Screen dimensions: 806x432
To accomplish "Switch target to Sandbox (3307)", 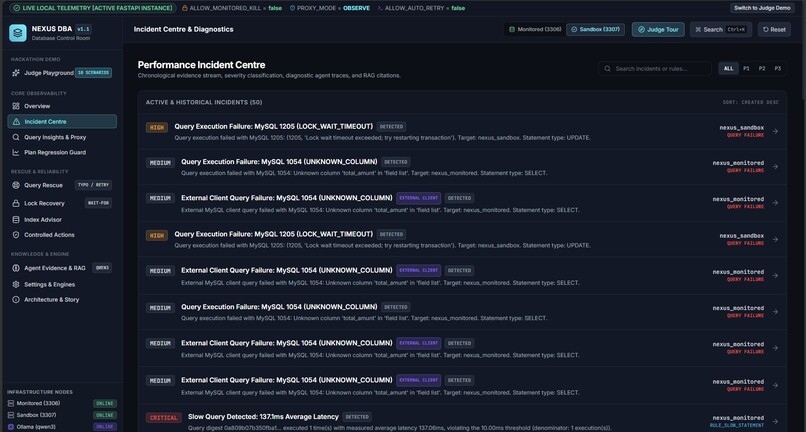I will (595, 29).
